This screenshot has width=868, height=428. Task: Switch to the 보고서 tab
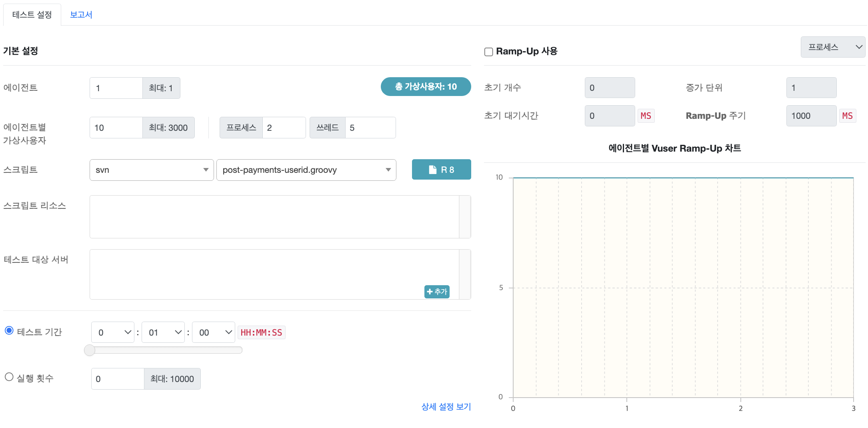click(81, 14)
